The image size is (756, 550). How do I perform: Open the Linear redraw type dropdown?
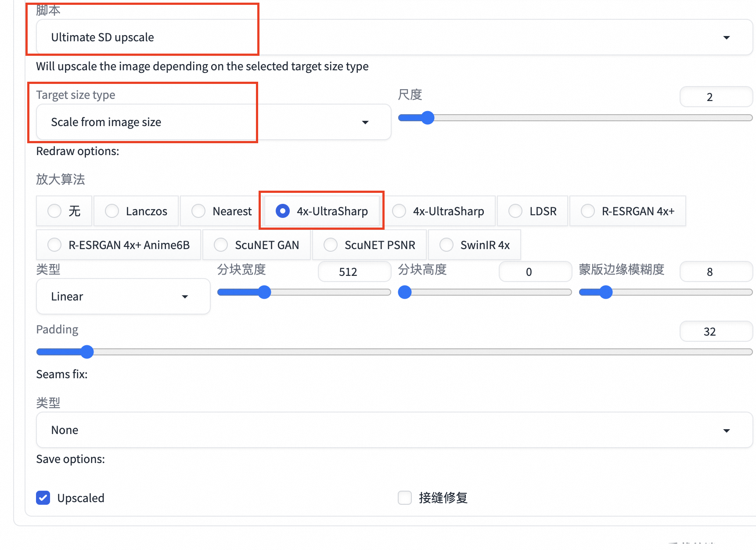coord(123,297)
